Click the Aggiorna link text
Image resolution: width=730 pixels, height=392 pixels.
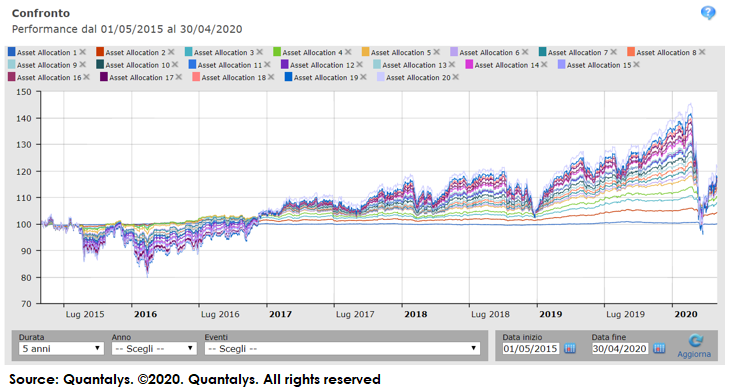coord(694,354)
